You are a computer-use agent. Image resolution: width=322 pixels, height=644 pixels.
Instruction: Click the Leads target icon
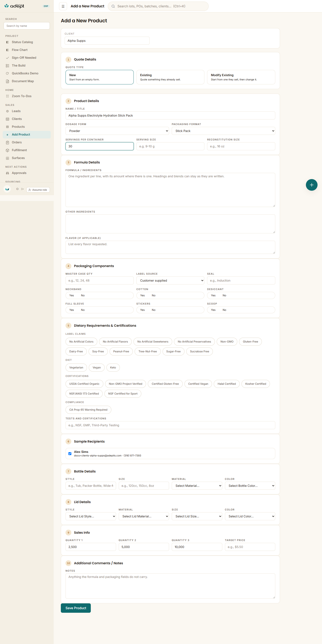pos(8,111)
